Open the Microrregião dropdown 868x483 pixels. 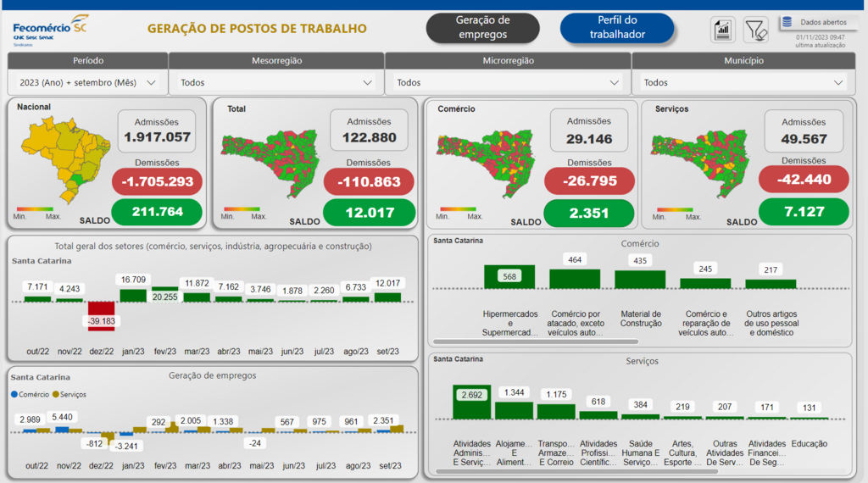pyautogui.click(x=507, y=82)
